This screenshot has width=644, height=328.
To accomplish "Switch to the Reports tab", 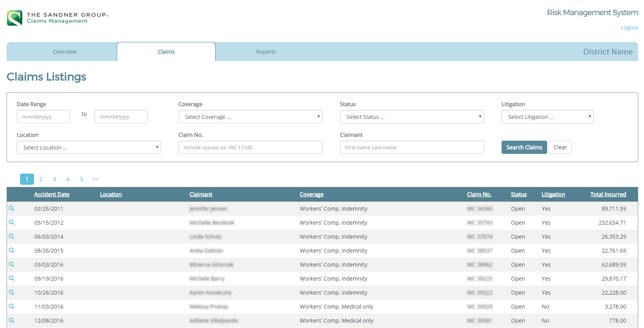I will [266, 52].
